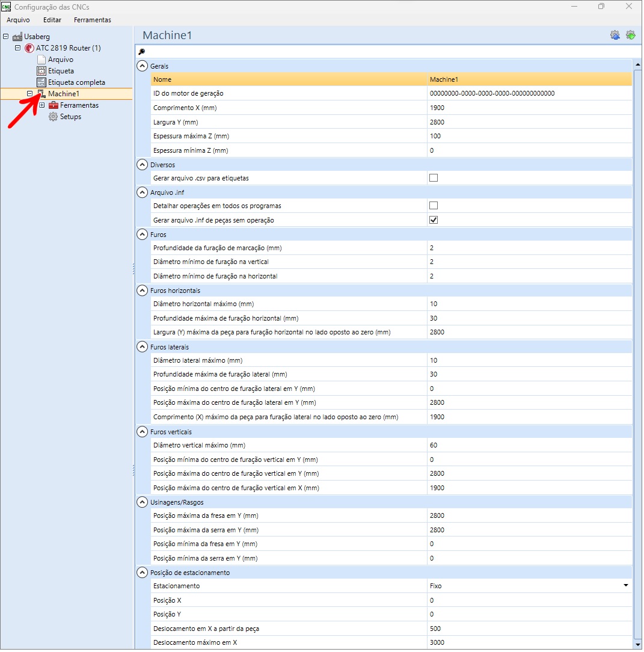The width and height of the screenshot is (644, 652).
Task: Click the search magnifier icon in filter bar
Action: [x=142, y=52]
